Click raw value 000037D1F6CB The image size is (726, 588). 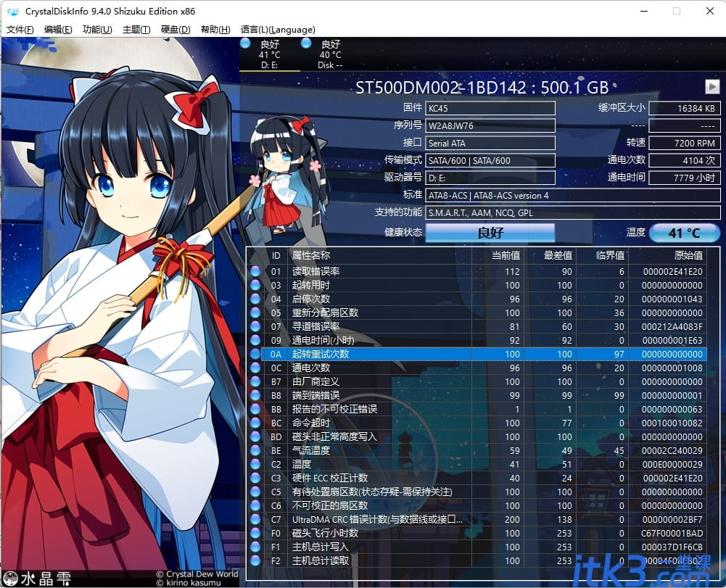(x=672, y=547)
